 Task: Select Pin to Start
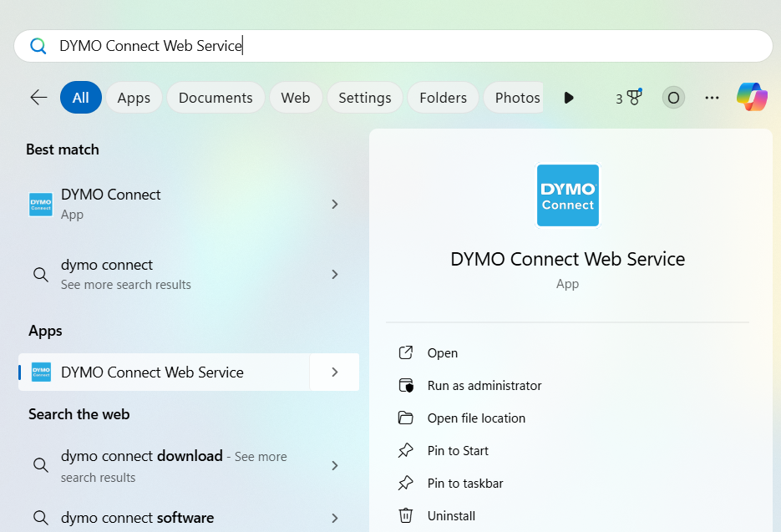[x=458, y=450]
